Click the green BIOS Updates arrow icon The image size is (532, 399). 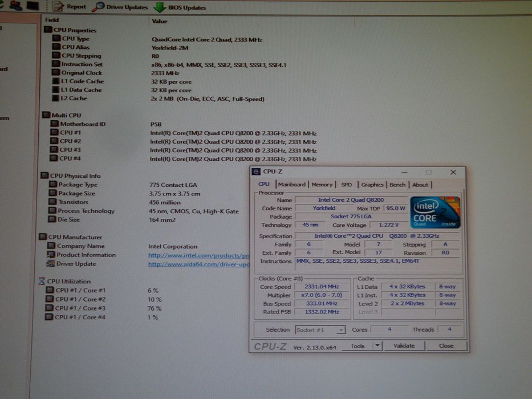click(x=159, y=7)
